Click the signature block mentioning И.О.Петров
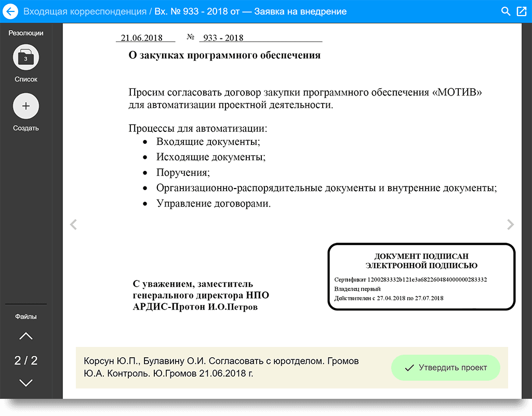532x416 pixels. tap(201, 295)
